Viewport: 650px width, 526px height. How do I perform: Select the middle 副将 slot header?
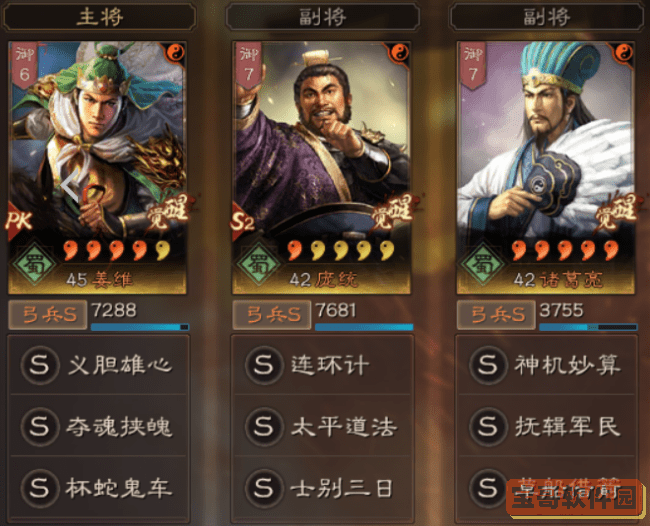pos(323,17)
